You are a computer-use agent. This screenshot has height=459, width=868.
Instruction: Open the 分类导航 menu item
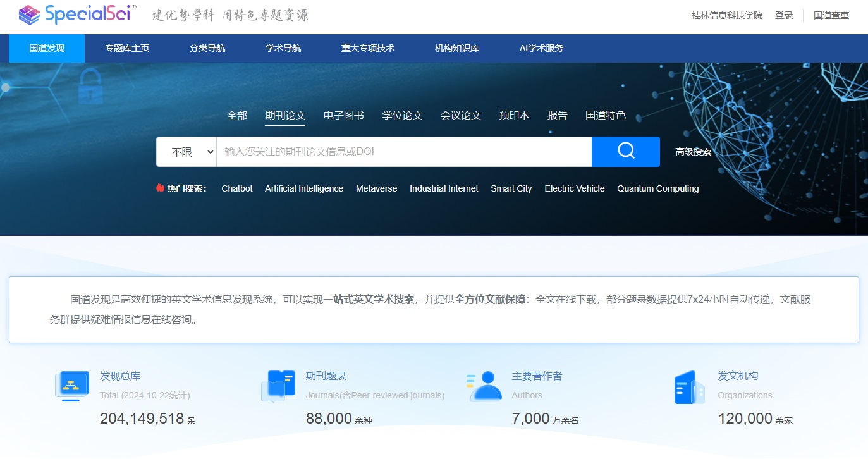[x=207, y=49]
